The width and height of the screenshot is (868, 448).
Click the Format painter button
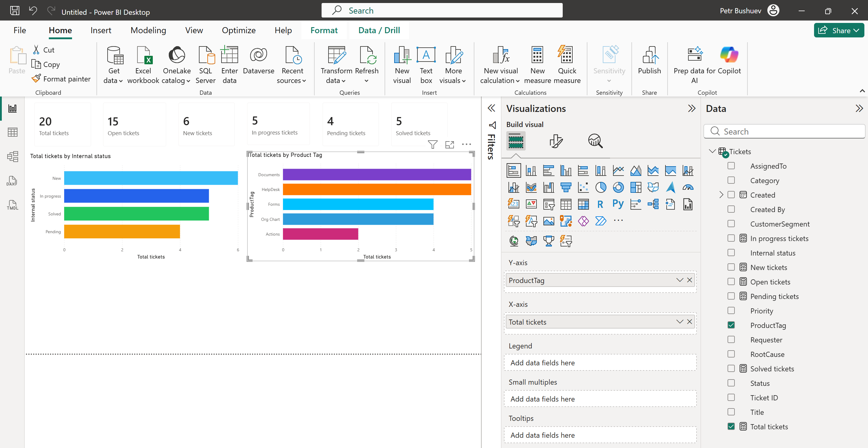[x=61, y=79]
